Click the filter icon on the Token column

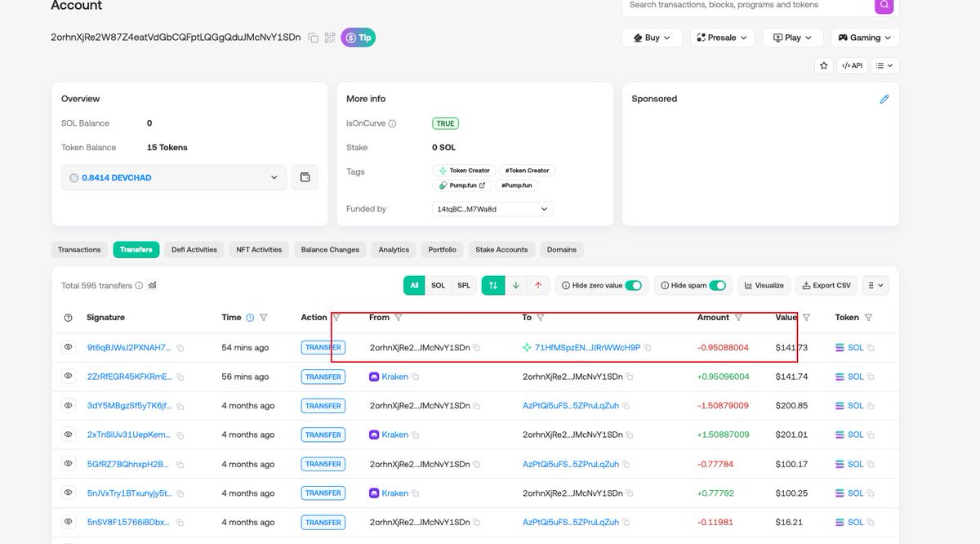868,318
